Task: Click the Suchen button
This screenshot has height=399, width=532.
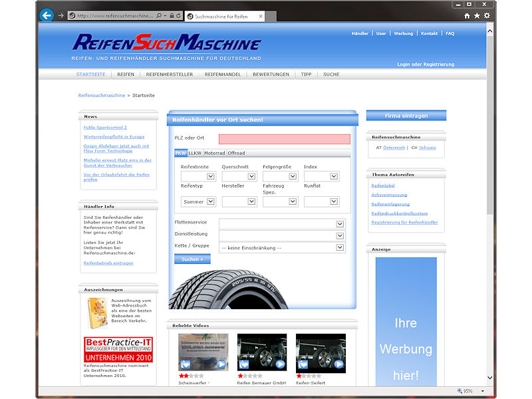Action: 192,259
